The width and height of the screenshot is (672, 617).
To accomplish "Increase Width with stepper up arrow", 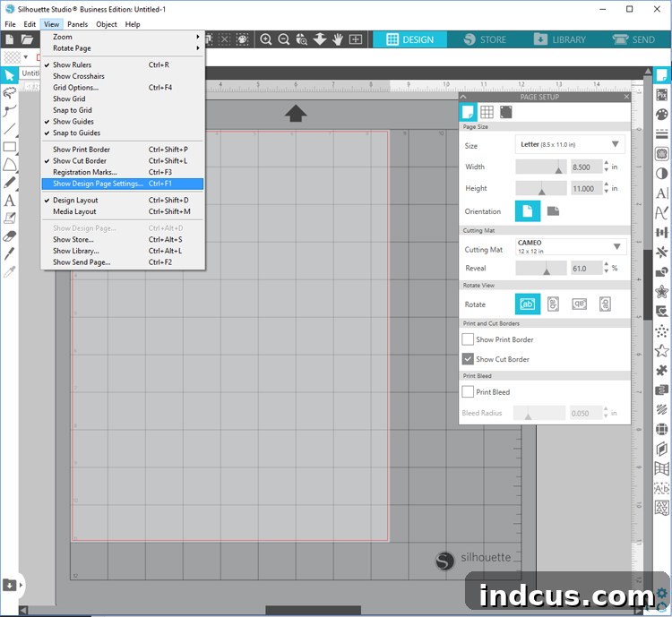I will [606, 163].
